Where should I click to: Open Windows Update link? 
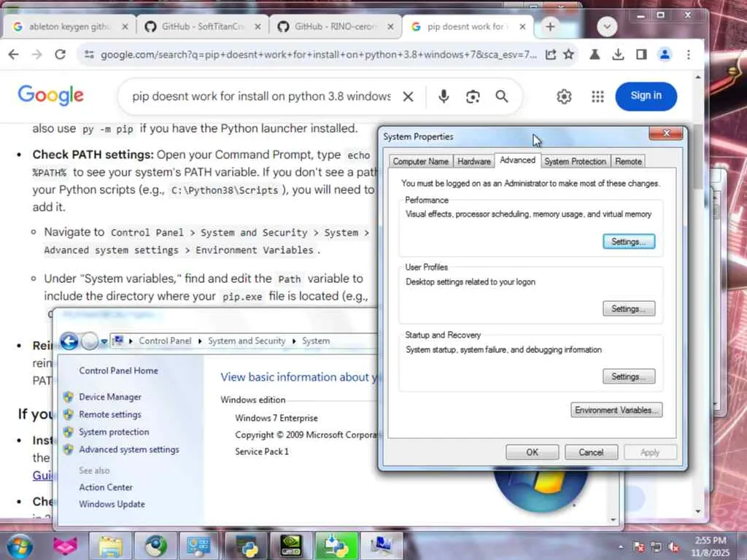click(112, 504)
